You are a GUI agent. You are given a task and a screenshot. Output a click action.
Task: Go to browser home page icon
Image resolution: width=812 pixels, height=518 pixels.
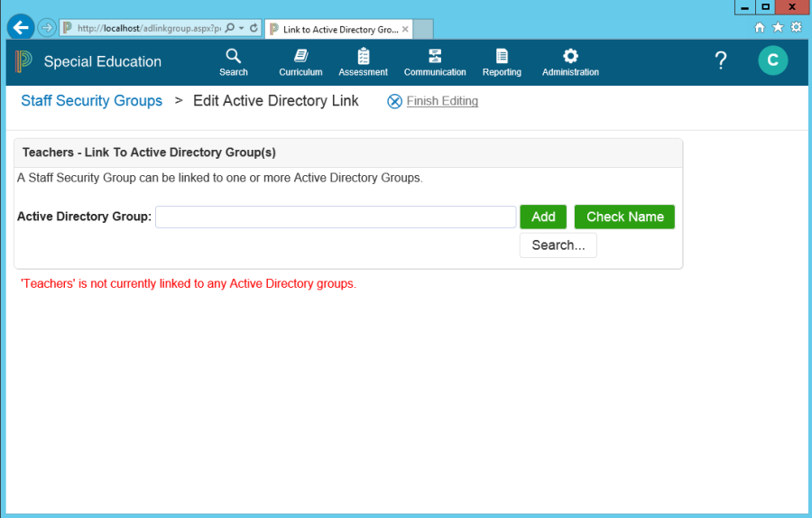click(760, 28)
